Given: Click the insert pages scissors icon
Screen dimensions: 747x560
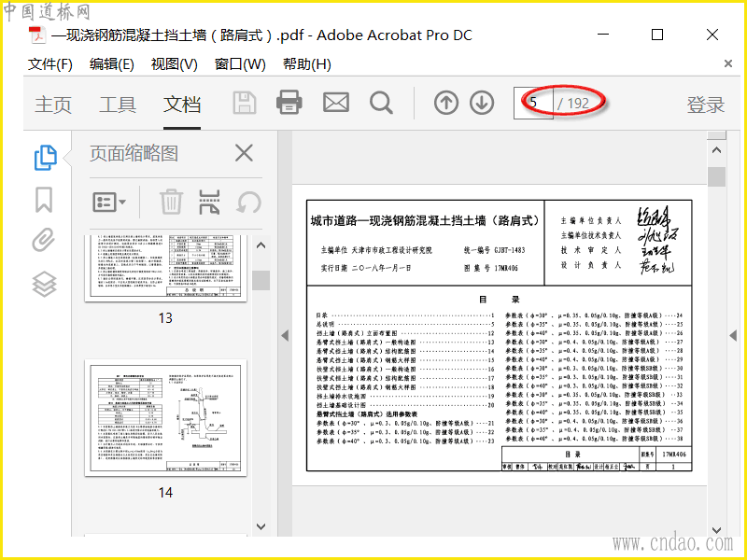Looking at the screenshot, I should [x=209, y=202].
